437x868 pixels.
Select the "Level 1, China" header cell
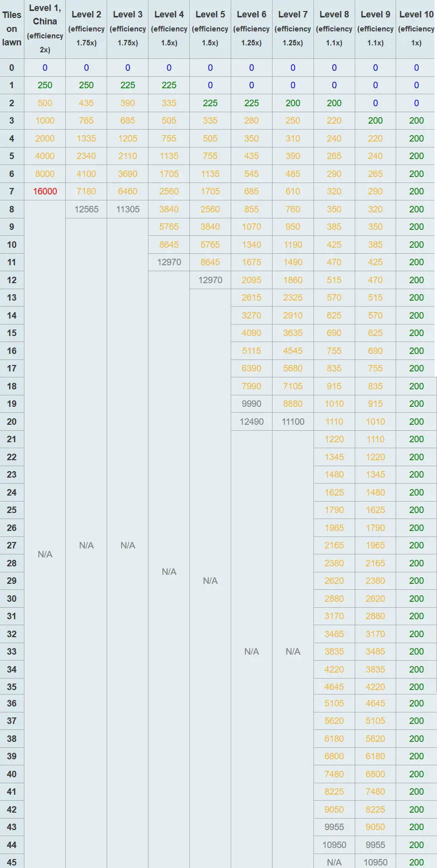click(45, 28)
